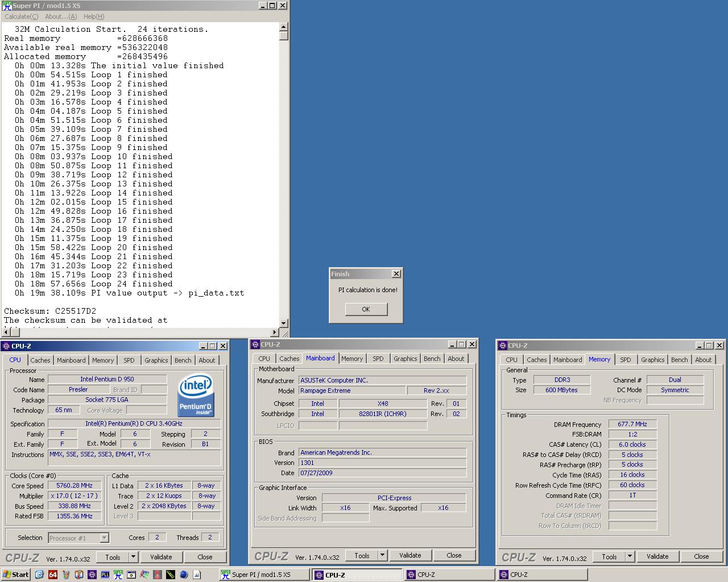Viewport: 728px width, 582px height.
Task: Click the Rated FSB value 1355.36 MHz
Action: (75, 516)
